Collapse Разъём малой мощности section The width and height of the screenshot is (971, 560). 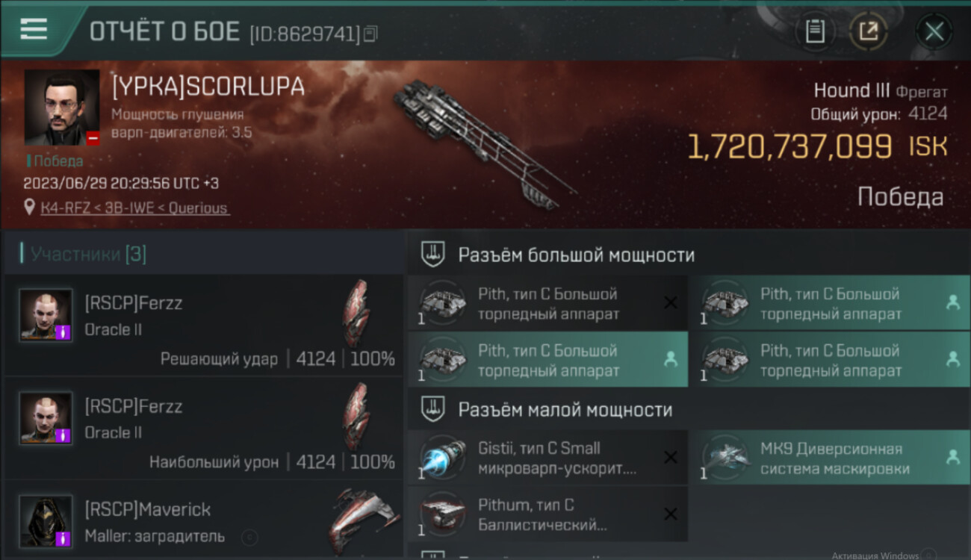point(689,409)
